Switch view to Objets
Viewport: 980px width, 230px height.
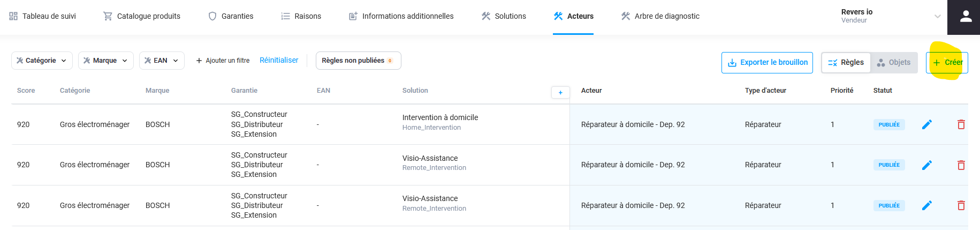coord(894,63)
